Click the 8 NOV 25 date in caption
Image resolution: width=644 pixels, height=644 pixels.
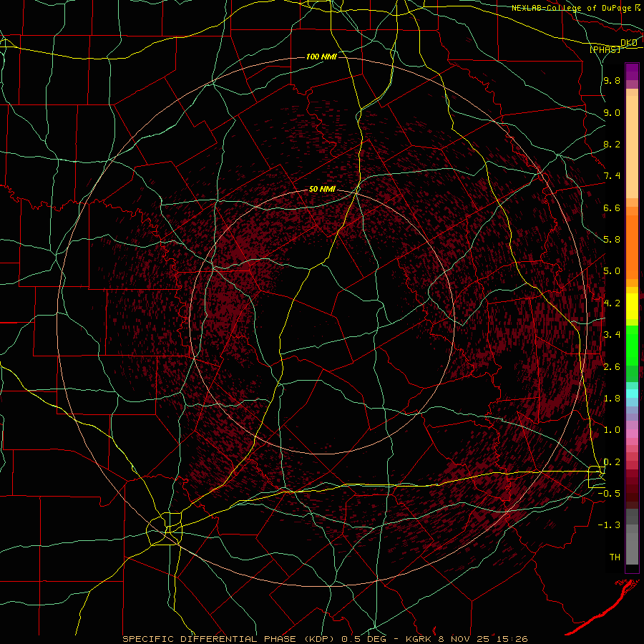click(463, 639)
